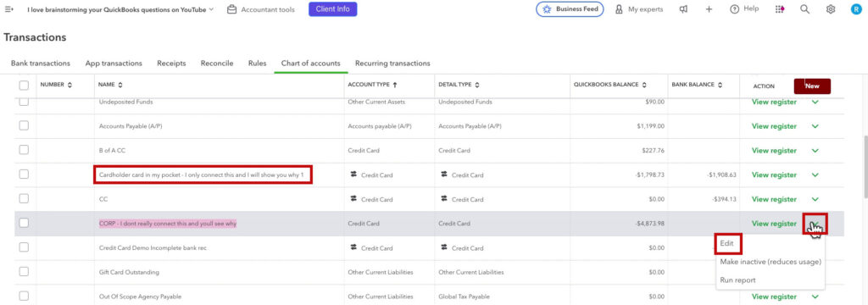
Task: Click the vertical page scrollbar
Action: (x=865, y=166)
